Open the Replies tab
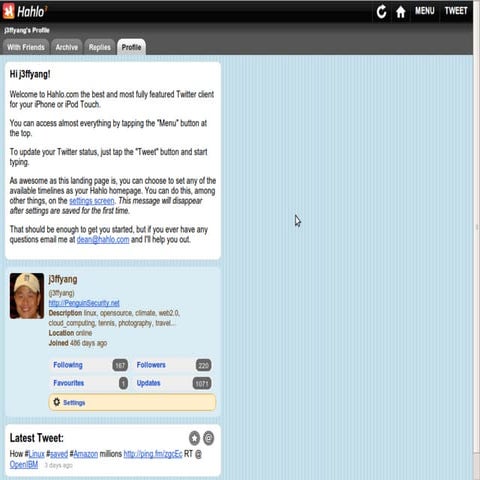The height and width of the screenshot is (480, 480). [100, 47]
